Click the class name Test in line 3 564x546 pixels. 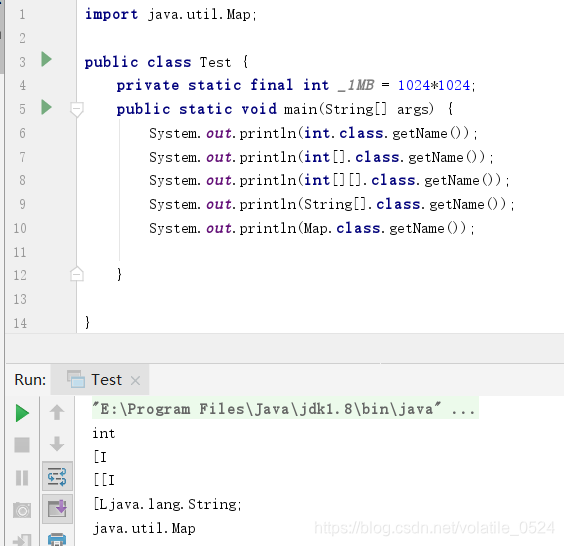[x=215, y=63]
